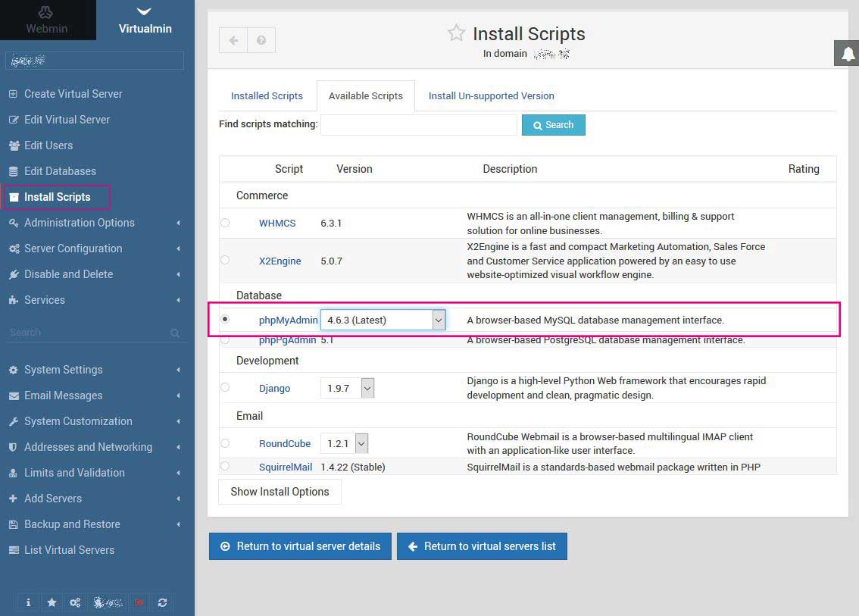
Task: Click the Show Install Options button
Action: click(280, 492)
